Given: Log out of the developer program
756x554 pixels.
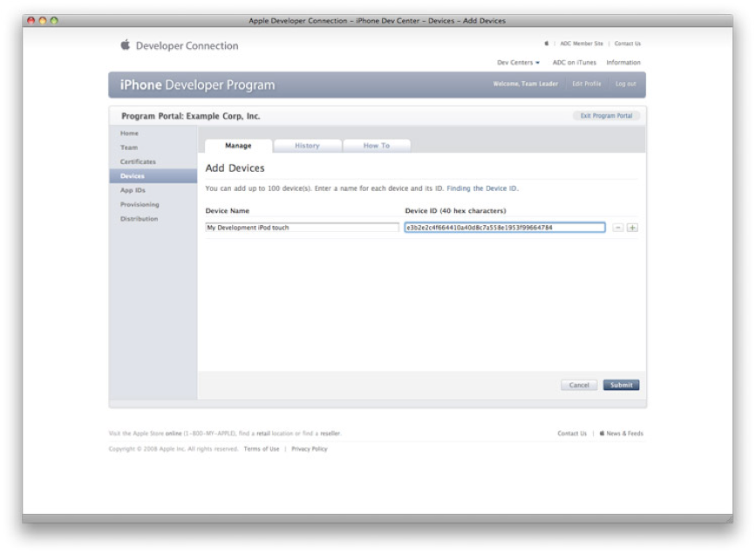Looking at the screenshot, I should point(626,84).
